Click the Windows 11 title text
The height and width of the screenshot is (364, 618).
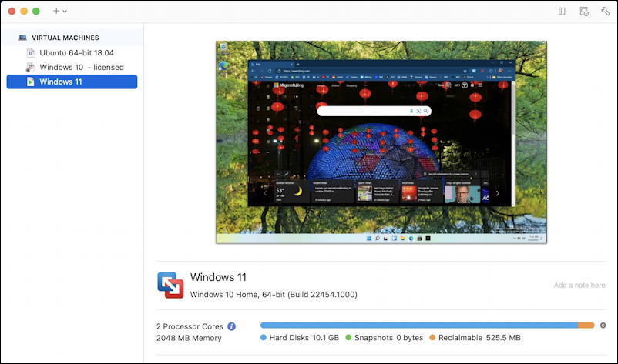[x=218, y=277]
